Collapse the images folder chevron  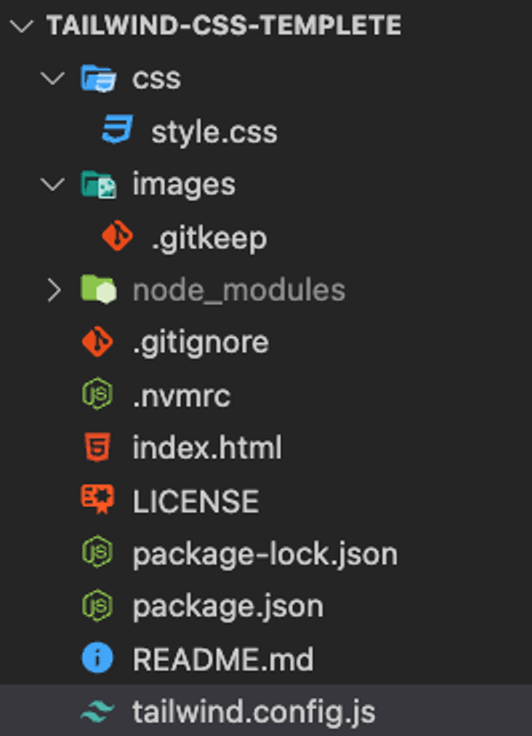coord(53,184)
